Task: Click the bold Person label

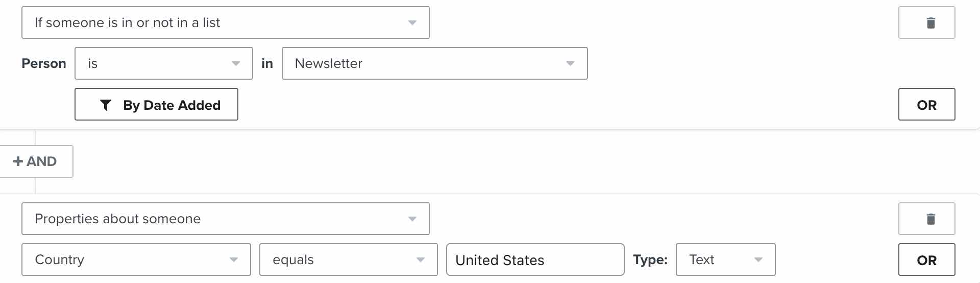Action: pos(44,63)
